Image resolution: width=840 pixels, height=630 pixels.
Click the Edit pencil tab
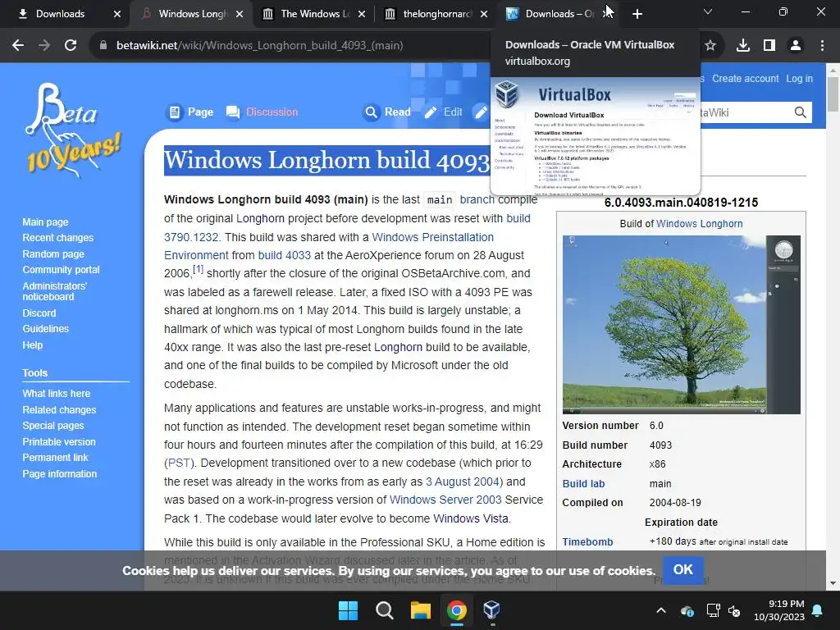pyautogui.click(x=443, y=112)
